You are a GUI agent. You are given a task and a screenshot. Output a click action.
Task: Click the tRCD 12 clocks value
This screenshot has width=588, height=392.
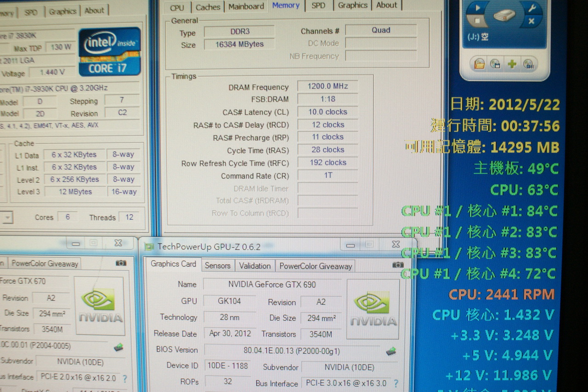coord(328,125)
